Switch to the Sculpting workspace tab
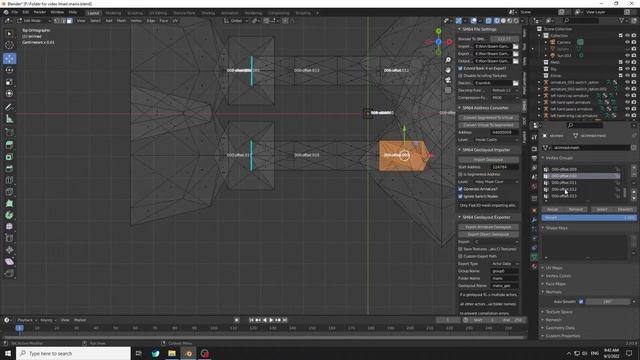The width and height of the screenshot is (640, 360). [135, 13]
